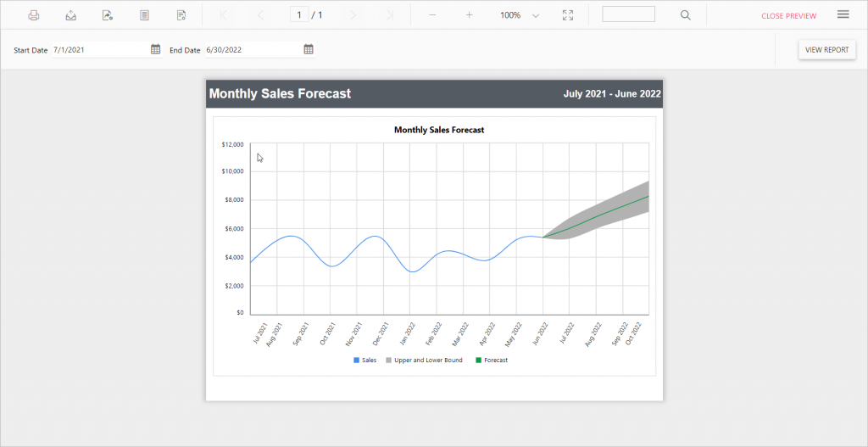
Task: Zoom in with plus icon
Action: [x=469, y=15]
